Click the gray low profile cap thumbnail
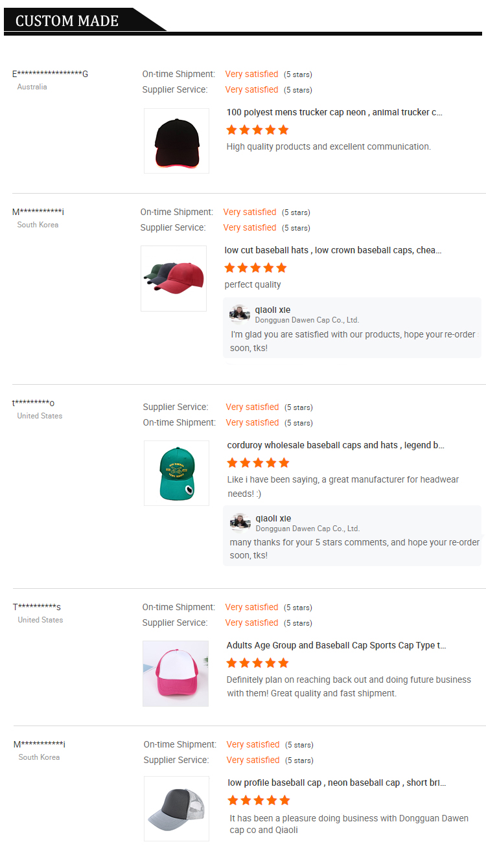 pyautogui.click(x=176, y=808)
